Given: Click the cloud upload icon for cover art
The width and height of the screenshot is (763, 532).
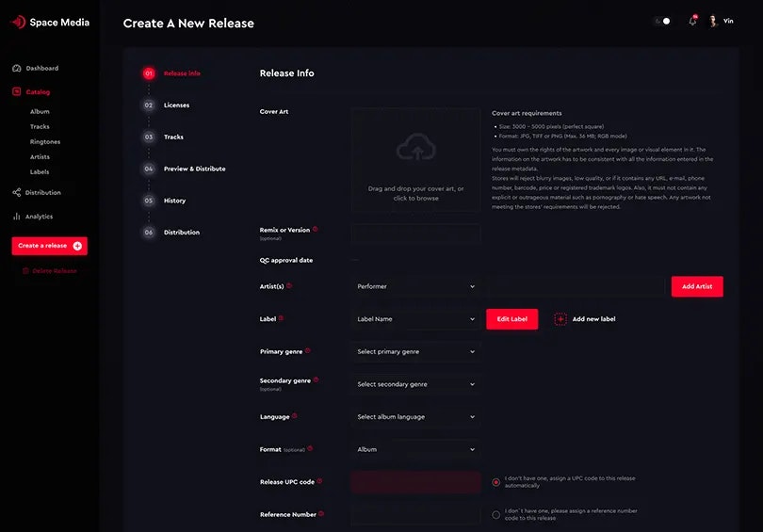Looking at the screenshot, I should click(x=416, y=147).
